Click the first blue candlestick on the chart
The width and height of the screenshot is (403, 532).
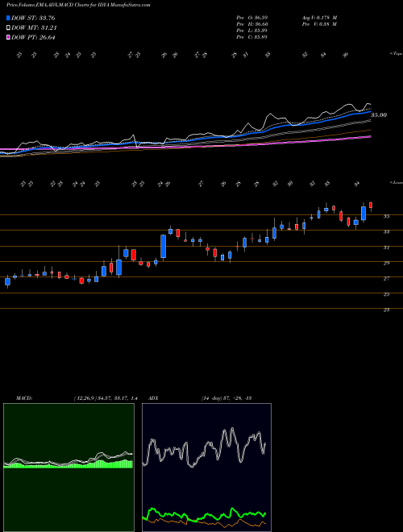[x=7, y=281]
